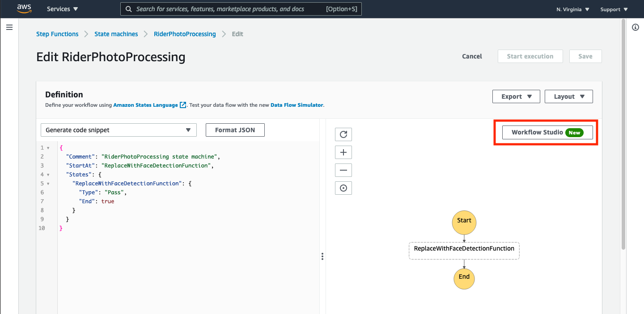
Task: Open the Services menu
Action: pyautogui.click(x=63, y=9)
